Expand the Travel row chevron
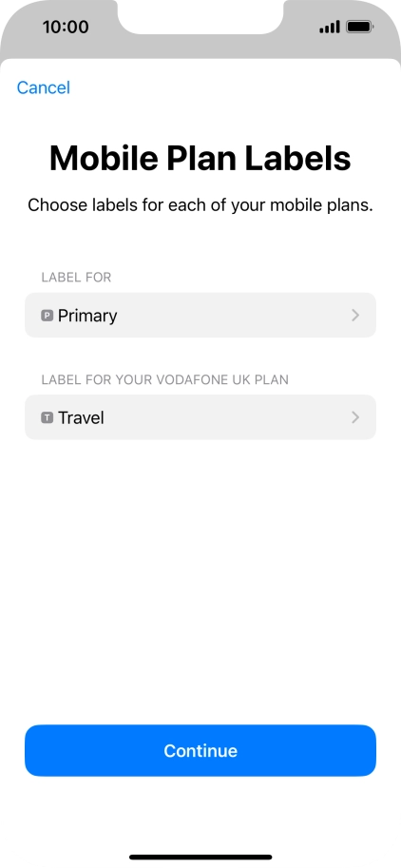 (x=355, y=417)
